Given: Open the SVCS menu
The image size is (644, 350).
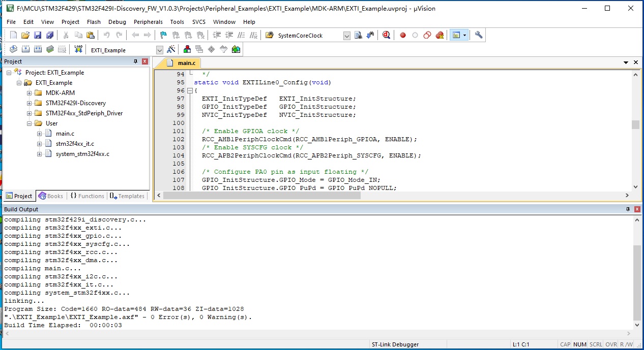Looking at the screenshot, I should coord(199,22).
